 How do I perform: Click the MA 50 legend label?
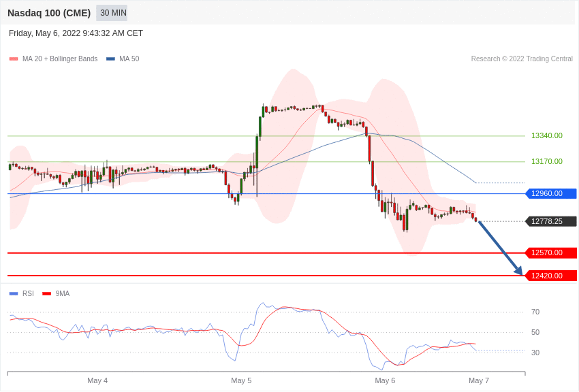(x=129, y=59)
